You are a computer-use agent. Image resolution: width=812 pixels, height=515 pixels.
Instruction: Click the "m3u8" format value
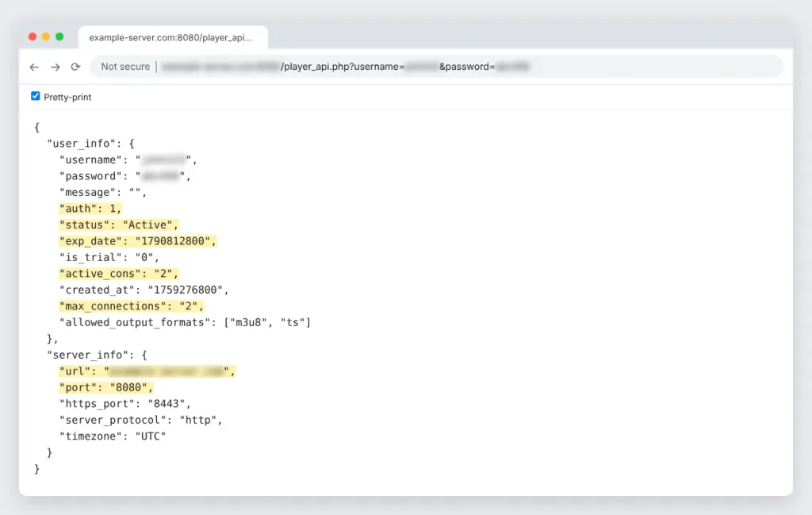click(248, 322)
